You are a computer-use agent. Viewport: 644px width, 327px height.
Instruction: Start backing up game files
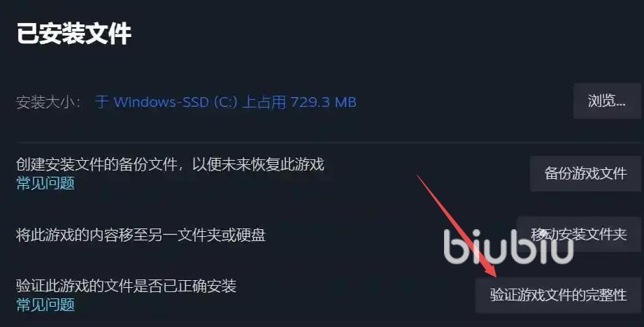(x=585, y=173)
